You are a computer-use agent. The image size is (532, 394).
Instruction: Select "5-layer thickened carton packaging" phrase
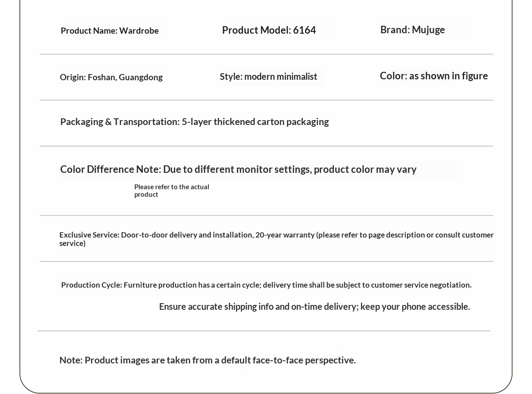tap(255, 121)
